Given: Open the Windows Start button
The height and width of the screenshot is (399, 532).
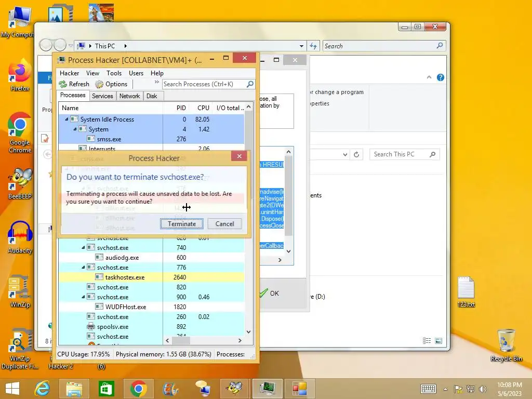Looking at the screenshot, I should 12,389.
